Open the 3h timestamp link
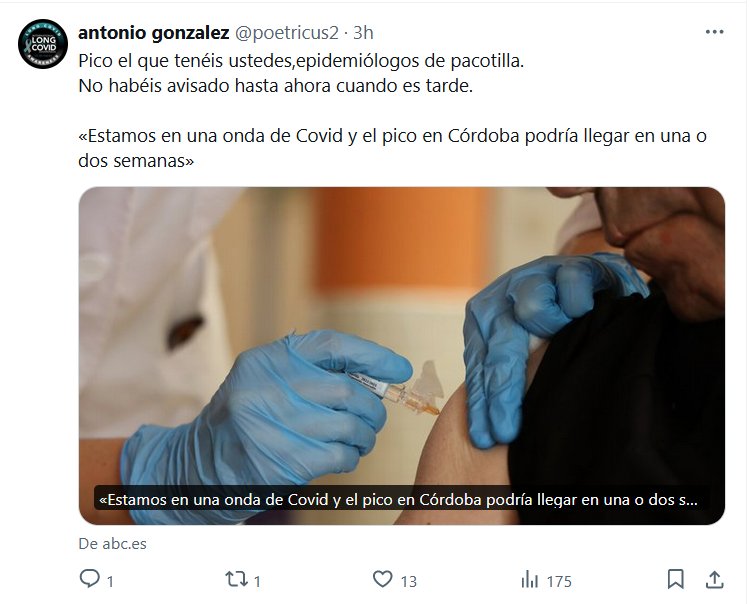The image size is (750, 604). pyautogui.click(x=363, y=33)
